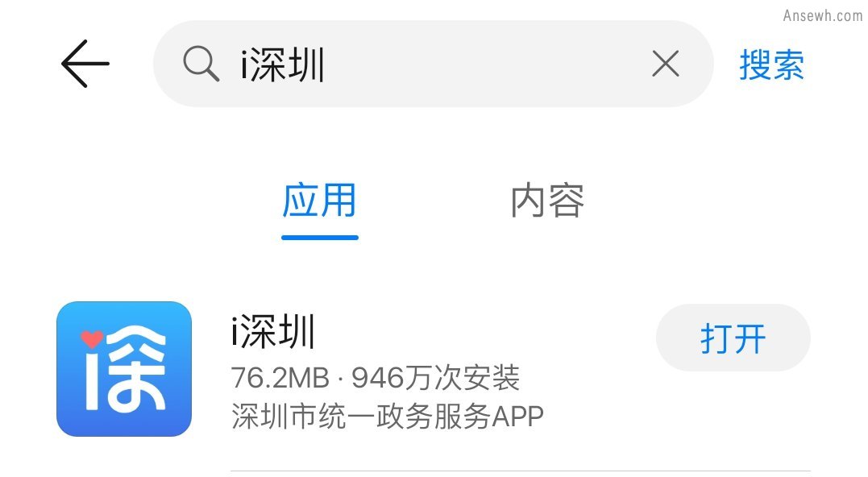Open the i深圳 app with 打开 button
The height and width of the screenshot is (477, 868).
pos(733,338)
